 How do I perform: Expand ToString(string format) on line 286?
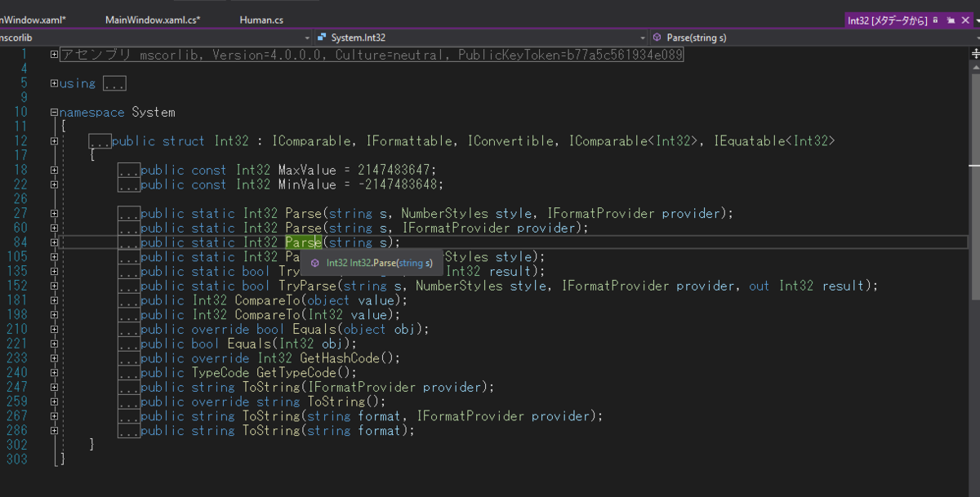(x=54, y=430)
